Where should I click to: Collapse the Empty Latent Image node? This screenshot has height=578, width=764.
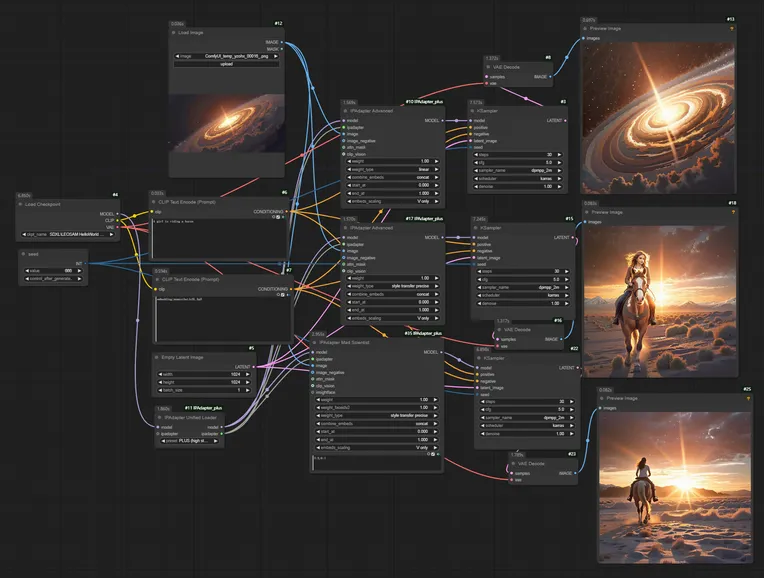coord(159,357)
